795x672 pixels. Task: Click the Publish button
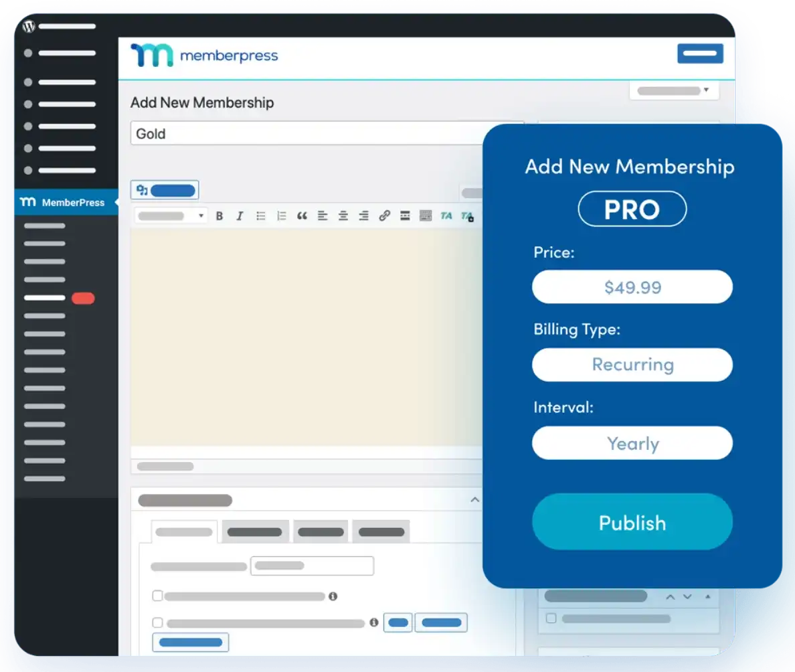coord(632,522)
